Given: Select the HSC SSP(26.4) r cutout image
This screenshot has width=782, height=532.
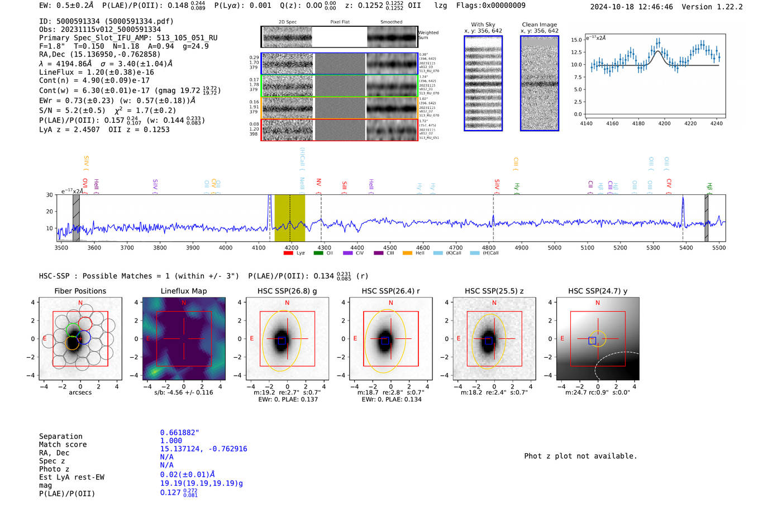Looking at the screenshot, I should pos(390,339).
